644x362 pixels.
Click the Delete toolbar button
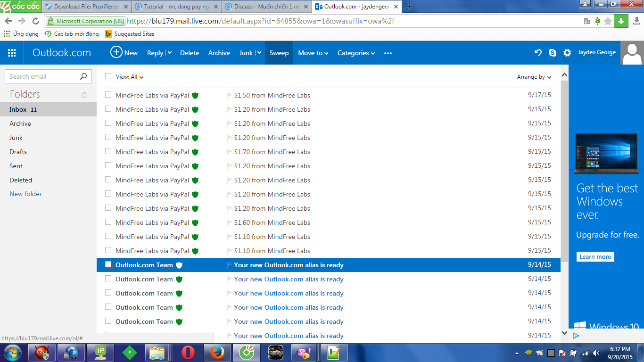[190, 53]
